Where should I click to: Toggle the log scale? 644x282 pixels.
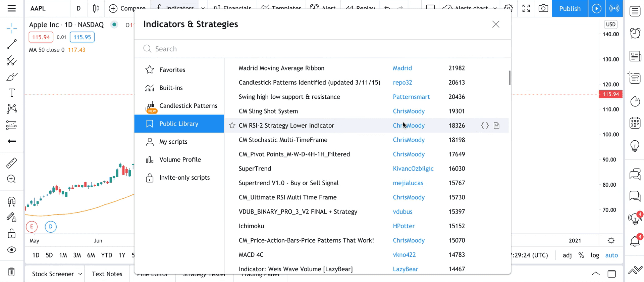point(595,255)
